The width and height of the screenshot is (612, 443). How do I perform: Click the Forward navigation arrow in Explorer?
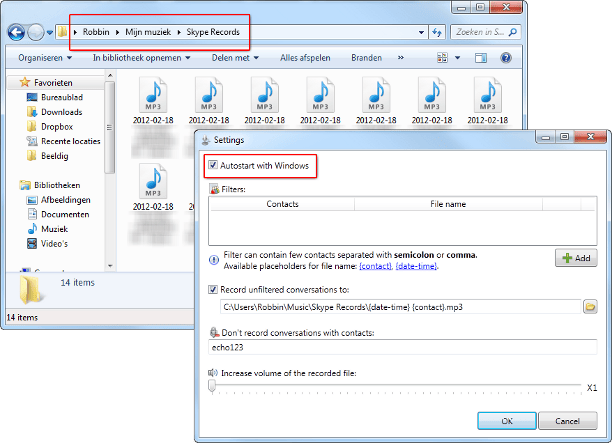pos(36,32)
